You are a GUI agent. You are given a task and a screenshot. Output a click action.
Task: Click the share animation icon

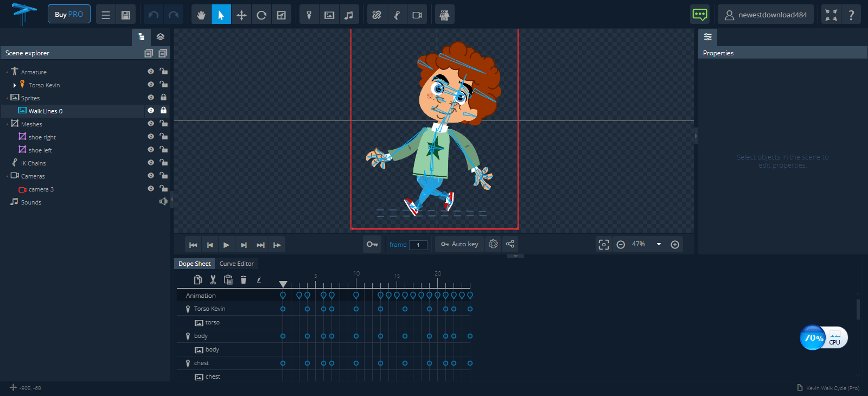510,244
